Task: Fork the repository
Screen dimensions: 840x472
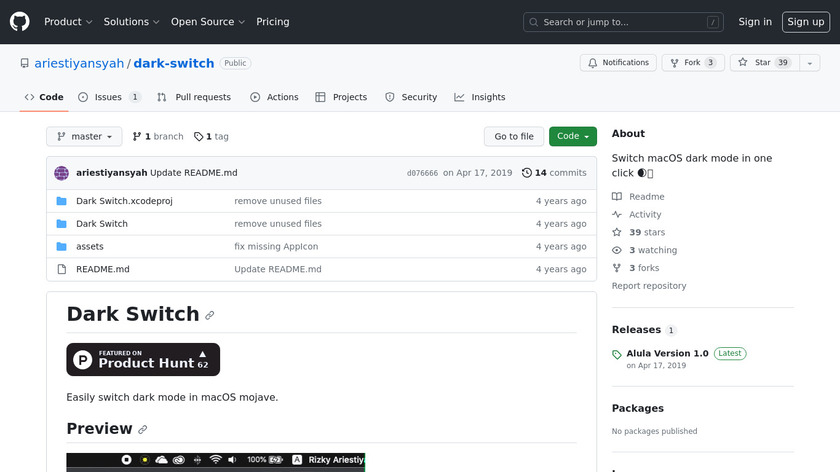Action: [693, 63]
